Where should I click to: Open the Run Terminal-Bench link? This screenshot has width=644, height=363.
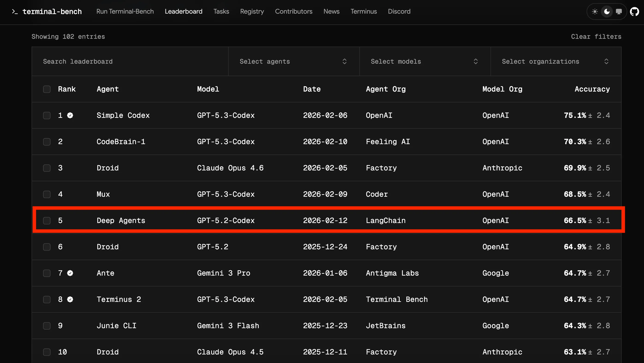[125, 12]
